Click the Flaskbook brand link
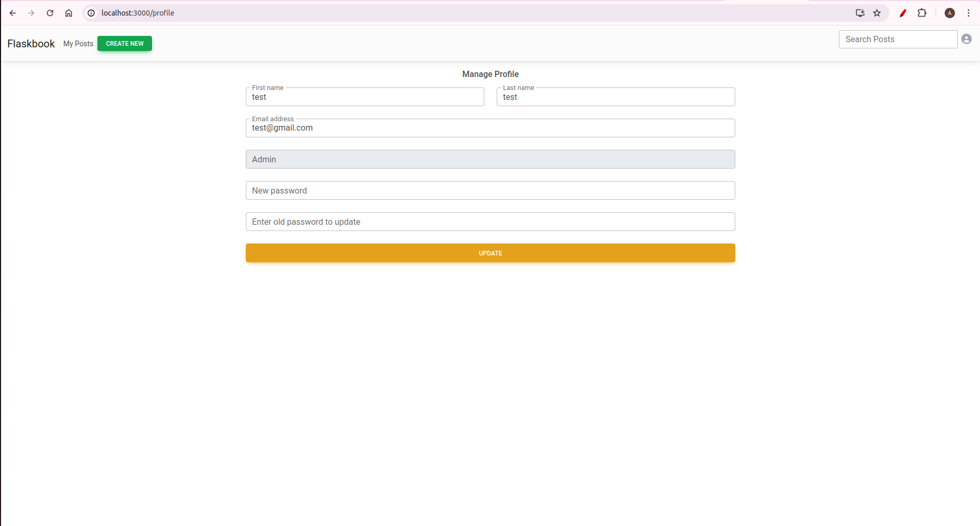980x526 pixels. pyautogui.click(x=31, y=44)
